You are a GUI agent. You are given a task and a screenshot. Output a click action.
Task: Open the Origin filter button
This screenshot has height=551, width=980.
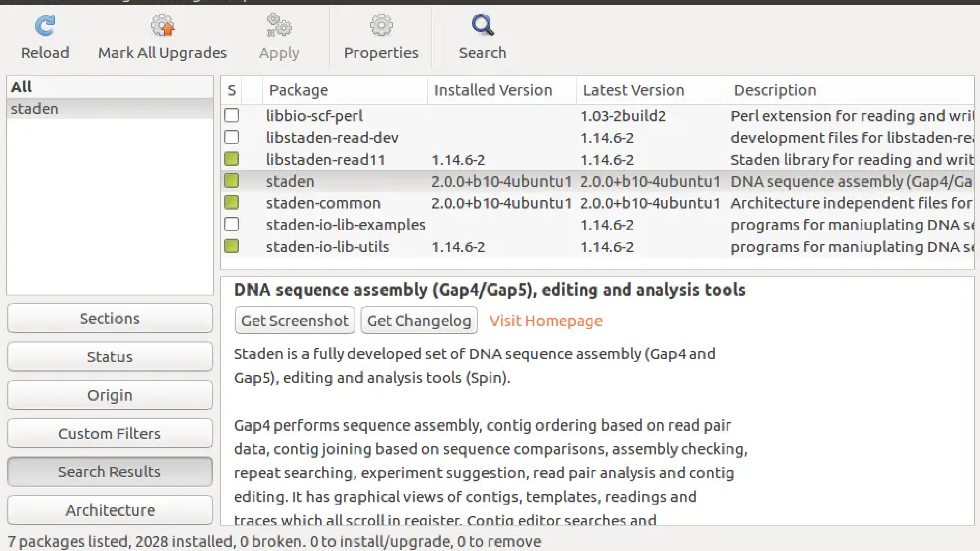pyautogui.click(x=110, y=395)
